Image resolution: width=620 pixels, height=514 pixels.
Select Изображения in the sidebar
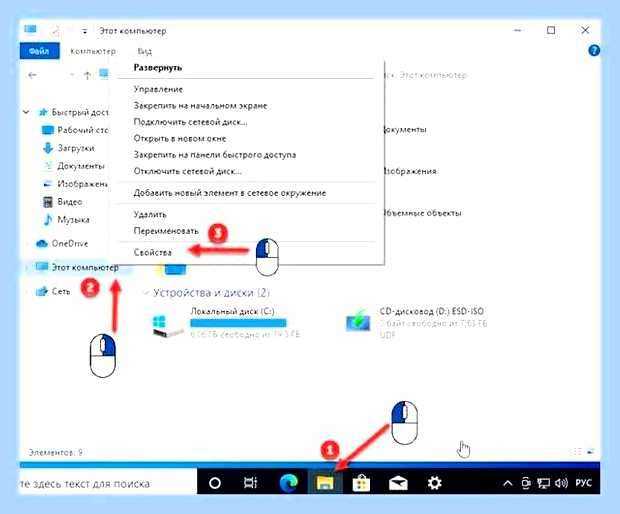coord(75,184)
